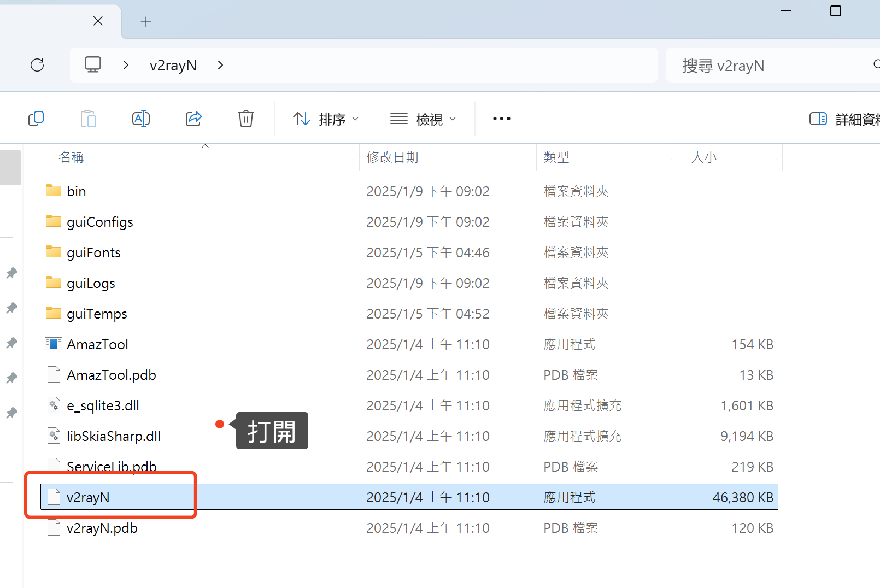The image size is (880, 588).
Task: Click the 46,380 KB size cell
Action: pos(743,497)
